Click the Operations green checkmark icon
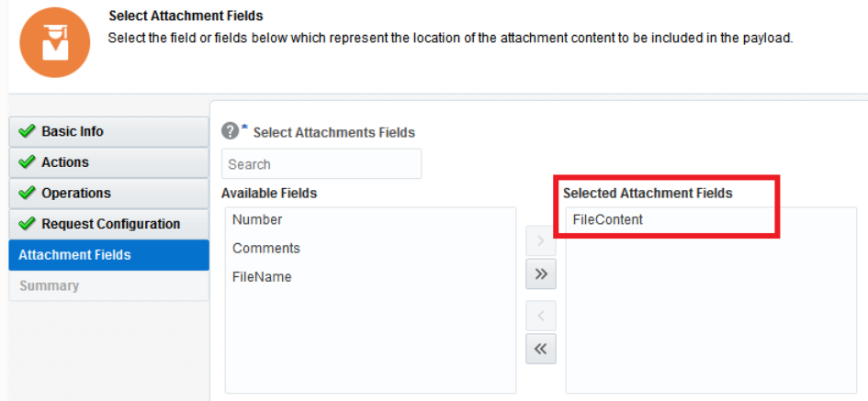The height and width of the screenshot is (401, 868). click(x=27, y=194)
